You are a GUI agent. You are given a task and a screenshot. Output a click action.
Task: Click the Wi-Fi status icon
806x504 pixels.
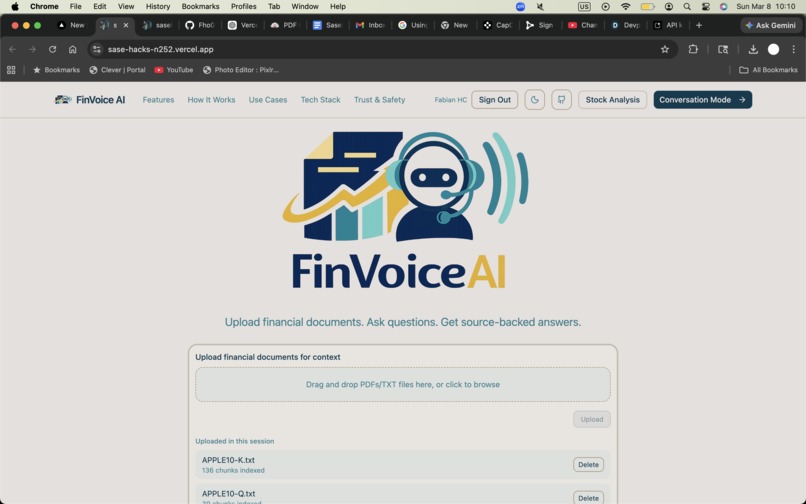coord(626,7)
